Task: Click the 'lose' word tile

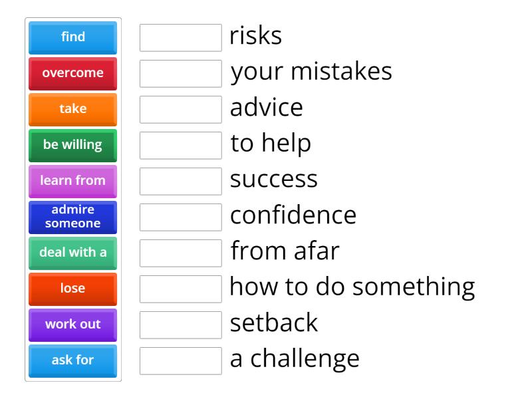Action: tap(72, 289)
